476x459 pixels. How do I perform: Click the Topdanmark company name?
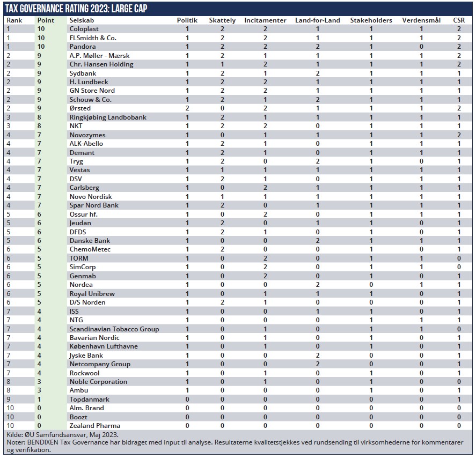[x=89, y=399]
